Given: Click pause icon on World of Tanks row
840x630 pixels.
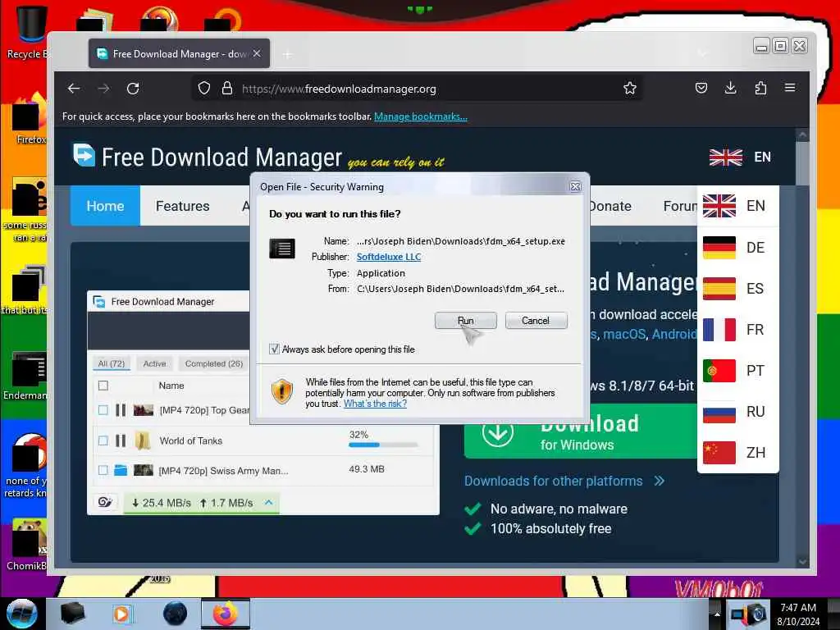Looking at the screenshot, I should [121, 441].
